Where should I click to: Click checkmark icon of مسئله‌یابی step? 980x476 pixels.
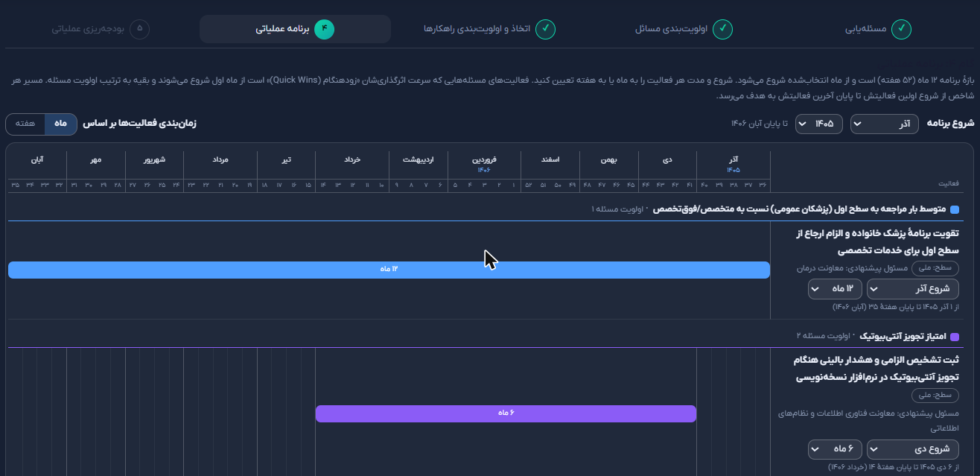[902, 29]
